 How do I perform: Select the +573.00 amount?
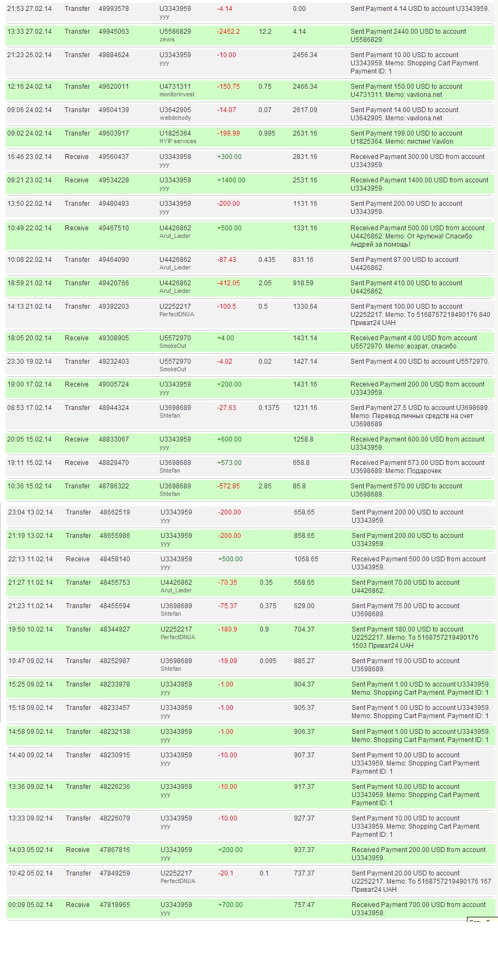(229, 463)
